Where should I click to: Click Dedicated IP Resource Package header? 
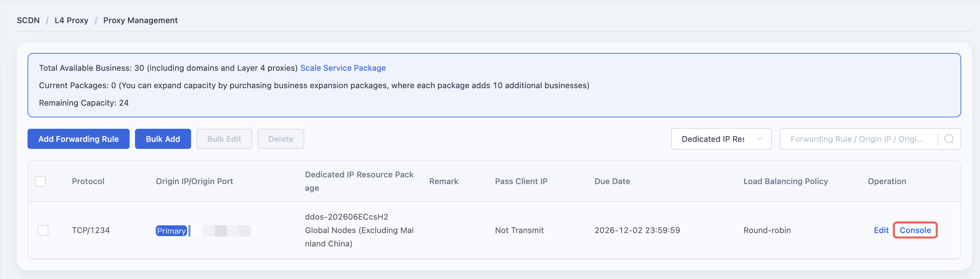pyautogui.click(x=359, y=181)
